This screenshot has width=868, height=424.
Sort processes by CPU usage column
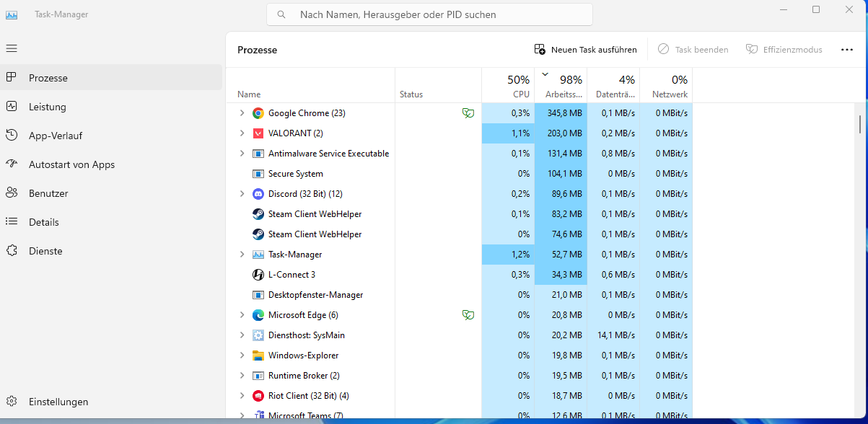(x=508, y=86)
